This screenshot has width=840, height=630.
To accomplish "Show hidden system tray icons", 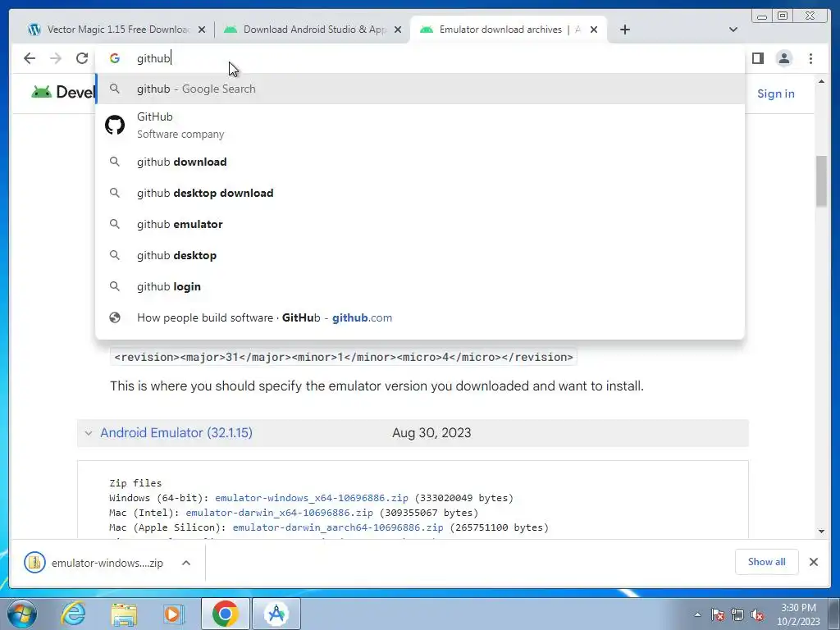I will point(697,614).
